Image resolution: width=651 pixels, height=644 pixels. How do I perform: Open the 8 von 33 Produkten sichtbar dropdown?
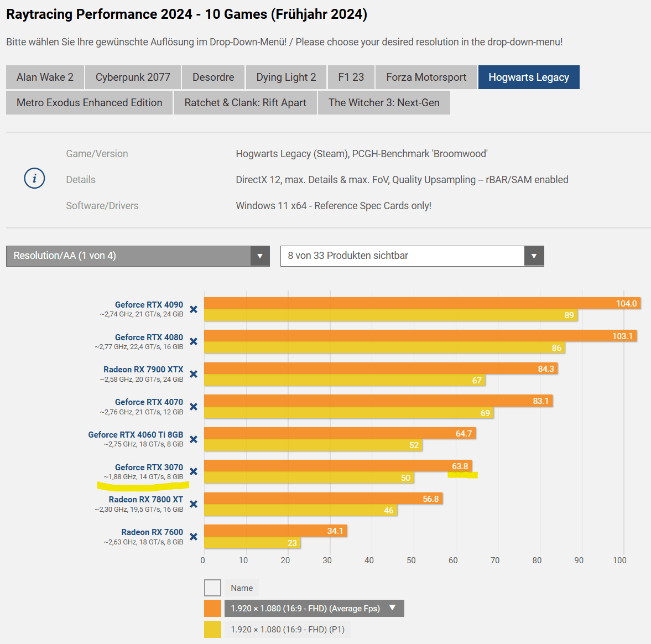[412, 256]
